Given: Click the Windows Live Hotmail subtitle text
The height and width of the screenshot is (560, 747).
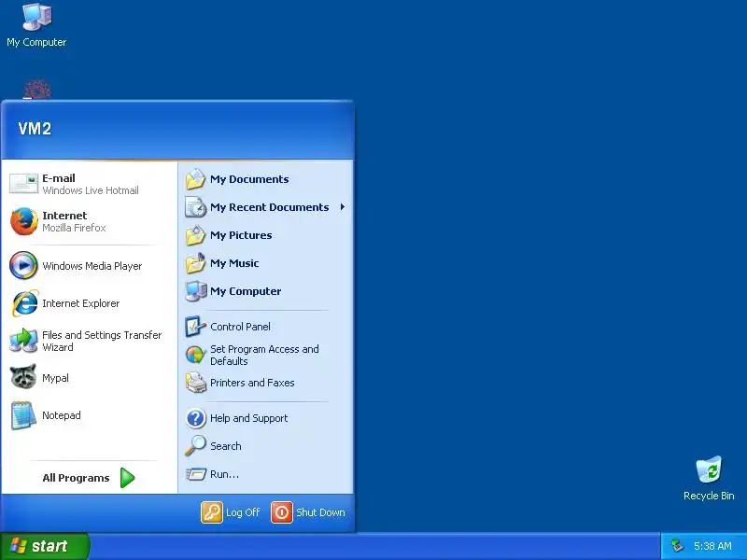Looking at the screenshot, I should pyautogui.click(x=91, y=190).
